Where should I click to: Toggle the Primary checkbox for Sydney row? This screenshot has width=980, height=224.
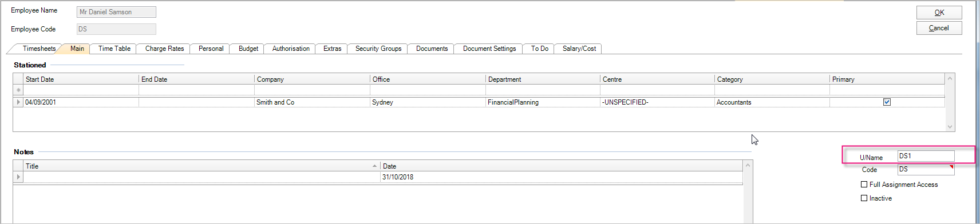coord(887,102)
